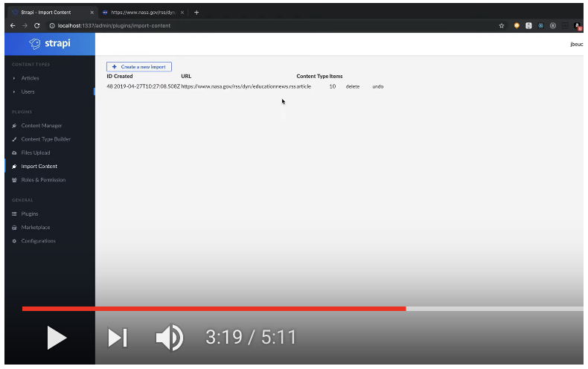Open Plugins under General

[x=30, y=214]
